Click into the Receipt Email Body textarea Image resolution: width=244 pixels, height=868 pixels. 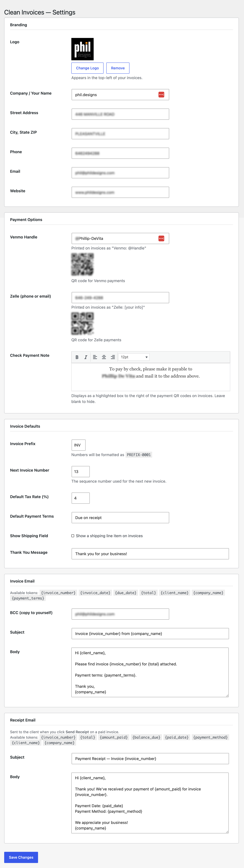point(150,803)
